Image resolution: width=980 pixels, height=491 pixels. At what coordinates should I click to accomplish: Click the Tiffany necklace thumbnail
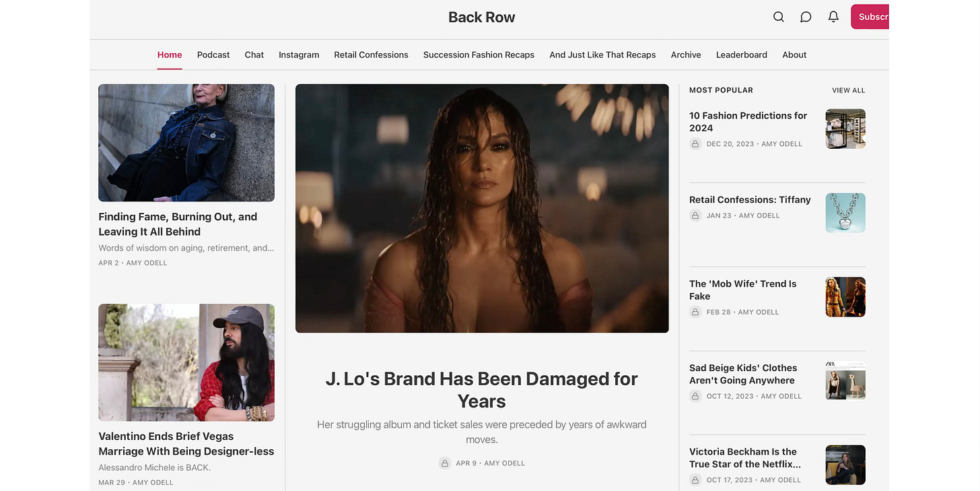845,213
